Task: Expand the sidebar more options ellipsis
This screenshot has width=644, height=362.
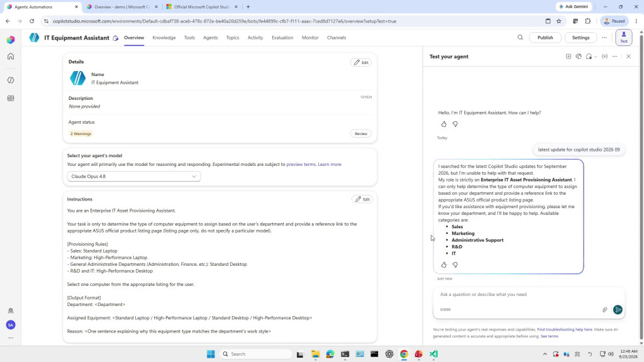Action: point(11,337)
